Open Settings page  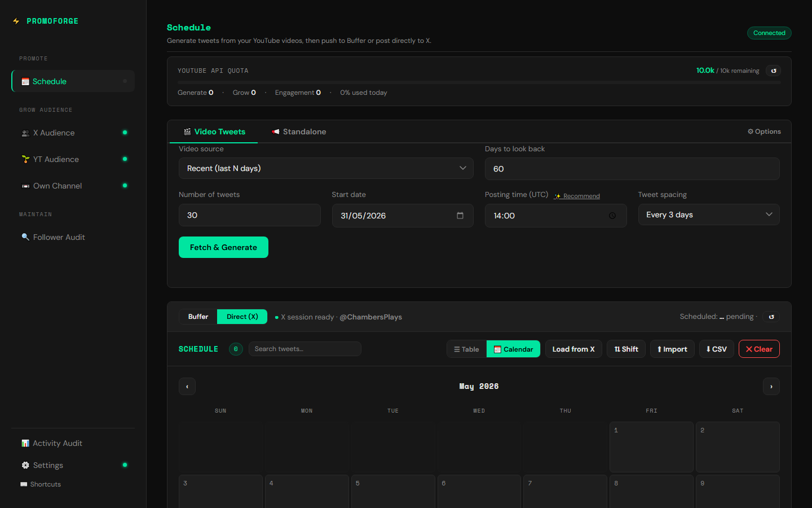point(73,465)
